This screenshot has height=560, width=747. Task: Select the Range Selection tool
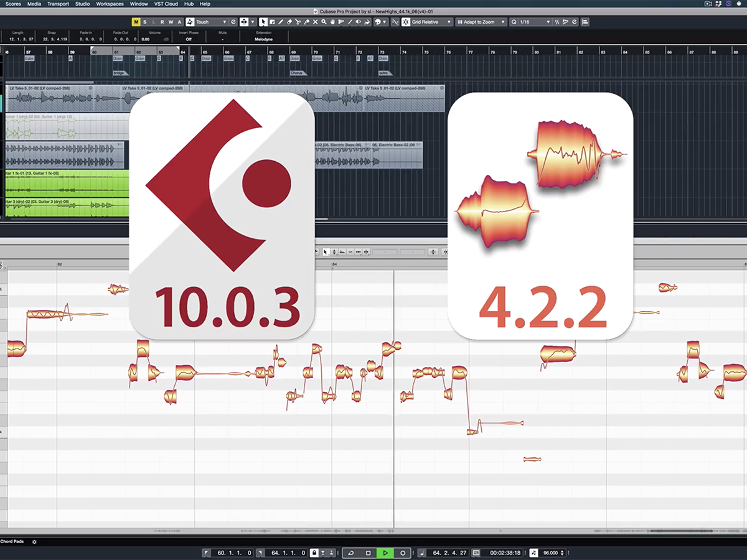point(272,22)
